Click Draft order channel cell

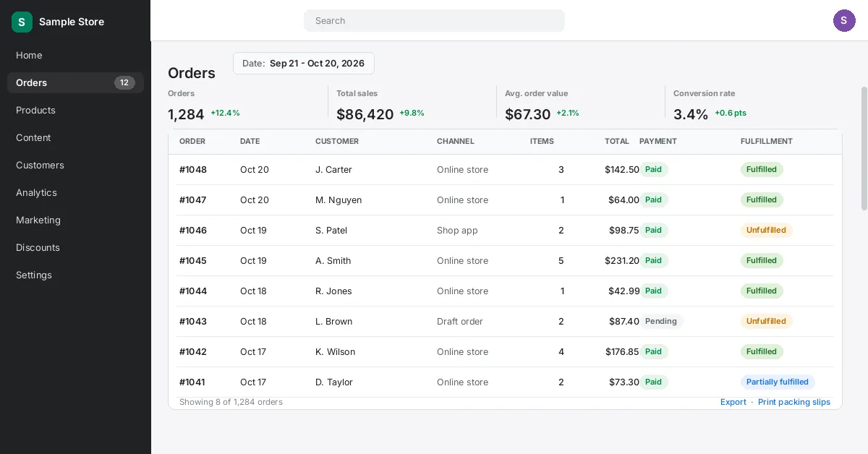[x=460, y=321]
